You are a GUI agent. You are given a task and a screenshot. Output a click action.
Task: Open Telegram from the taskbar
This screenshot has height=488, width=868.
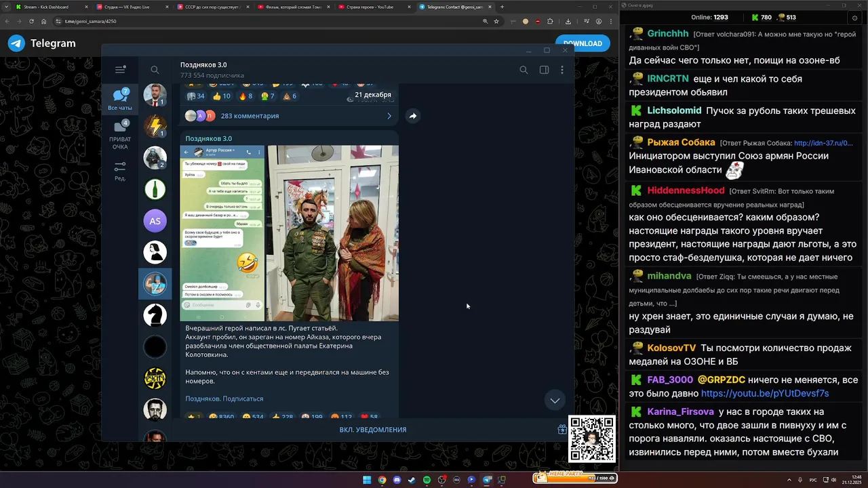pos(486,480)
